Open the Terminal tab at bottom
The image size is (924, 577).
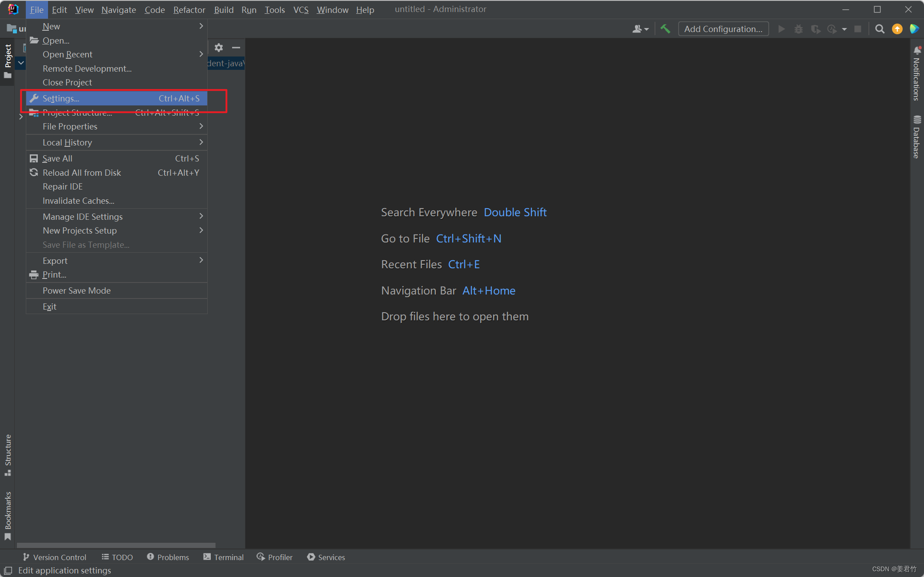224,557
